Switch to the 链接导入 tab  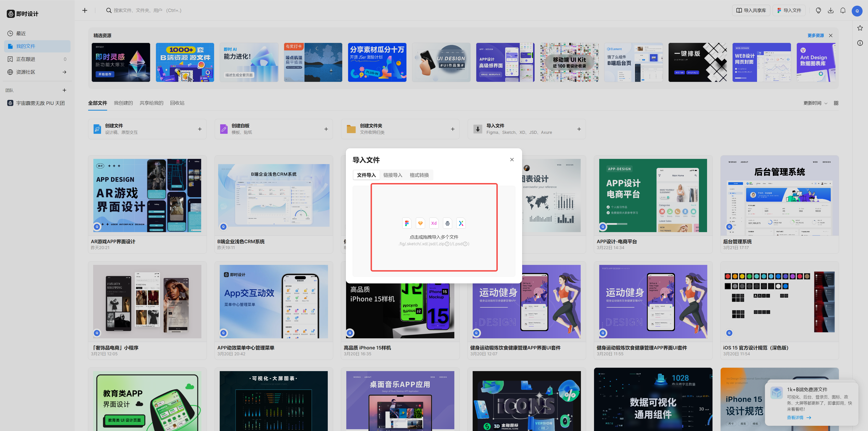(393, 175)
